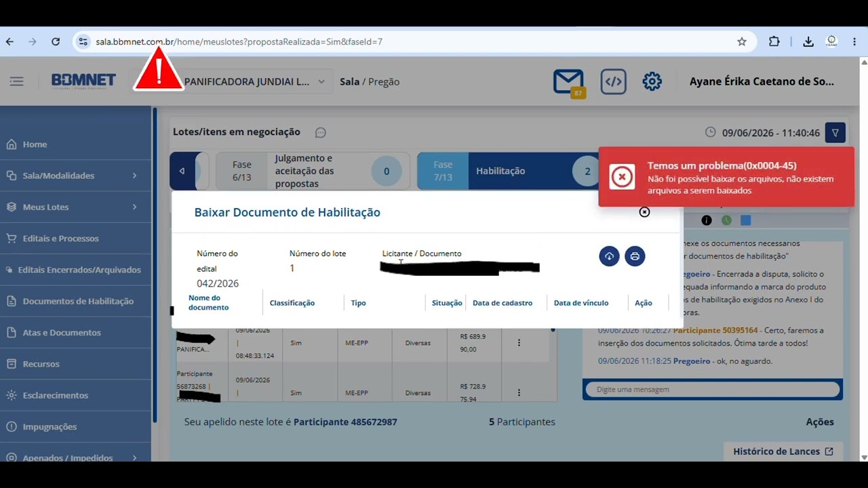
Task: Click the Pregão breadcrumb text
Action: point(384,81)
